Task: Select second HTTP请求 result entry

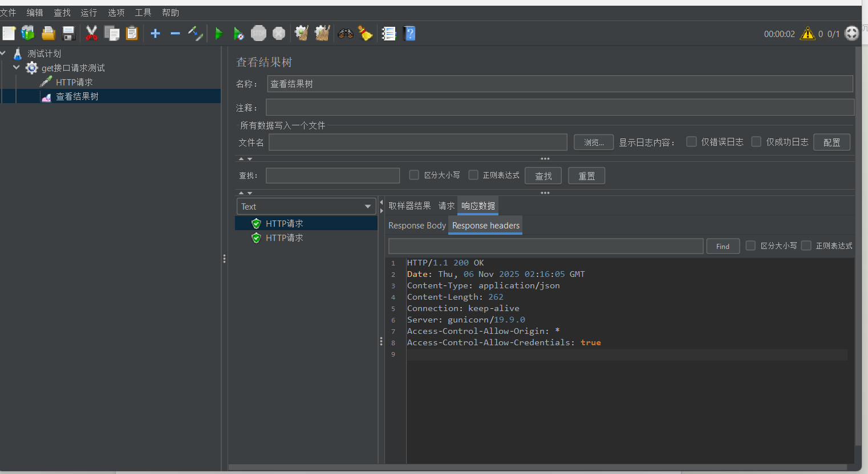Action: click(306, 238)
